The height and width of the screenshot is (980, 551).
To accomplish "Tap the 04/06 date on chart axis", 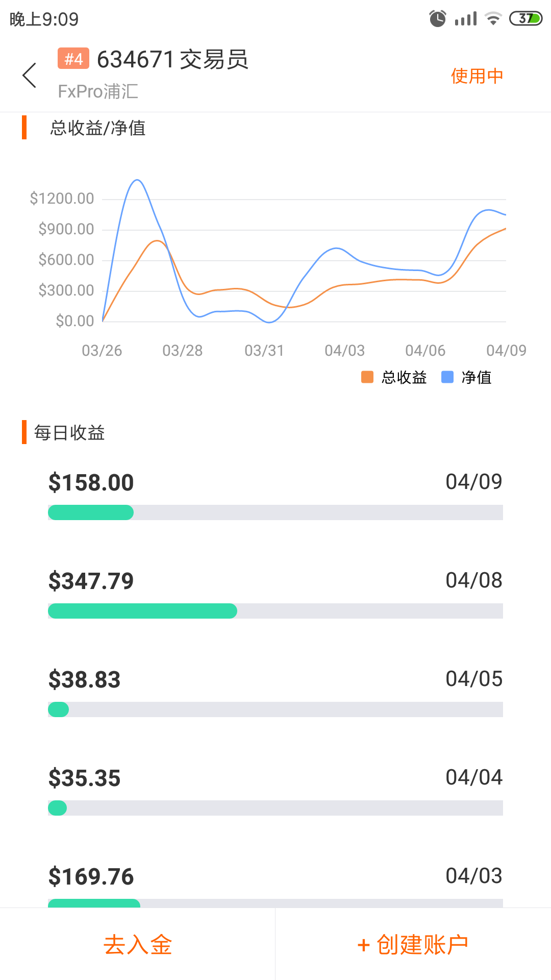I will click(425, 351).
